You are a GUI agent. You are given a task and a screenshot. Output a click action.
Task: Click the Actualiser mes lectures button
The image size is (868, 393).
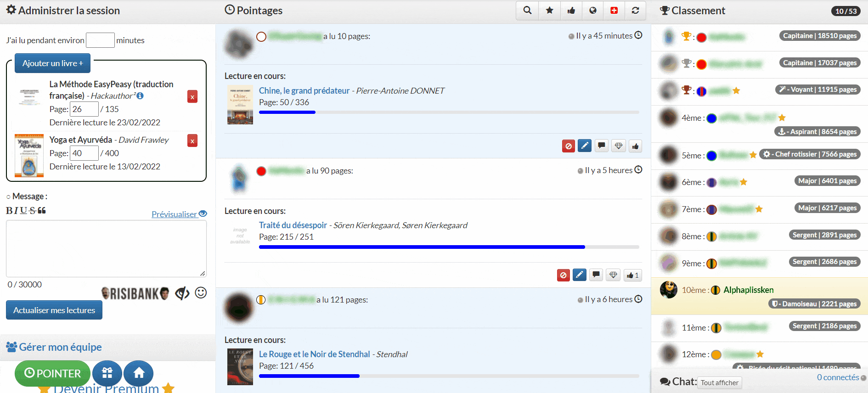54,310
